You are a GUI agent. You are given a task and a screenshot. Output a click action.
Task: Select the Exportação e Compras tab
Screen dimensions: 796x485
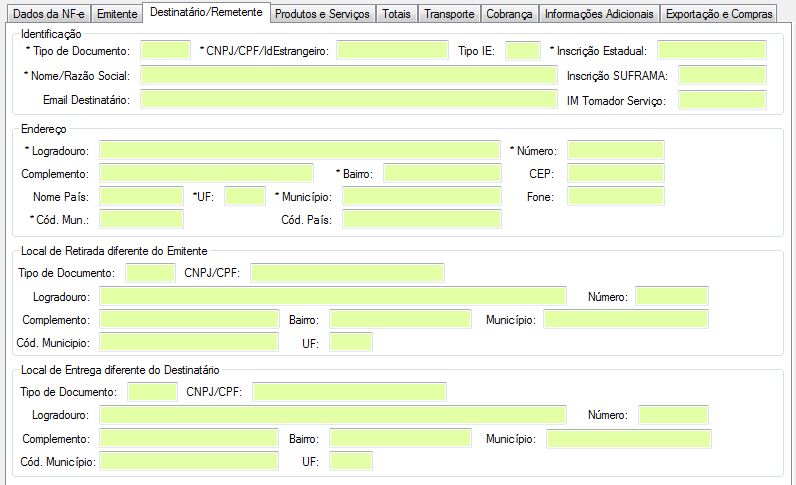(x=719, y=14)
